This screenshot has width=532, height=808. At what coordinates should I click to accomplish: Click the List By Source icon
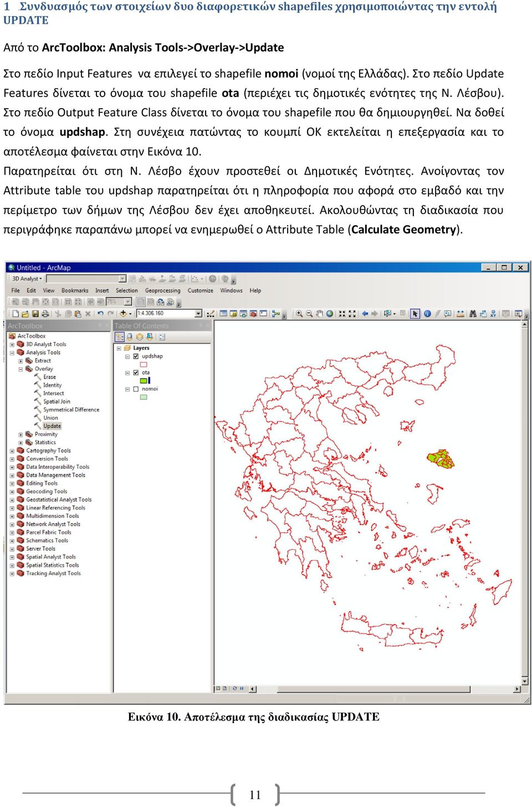click(129, 336)
